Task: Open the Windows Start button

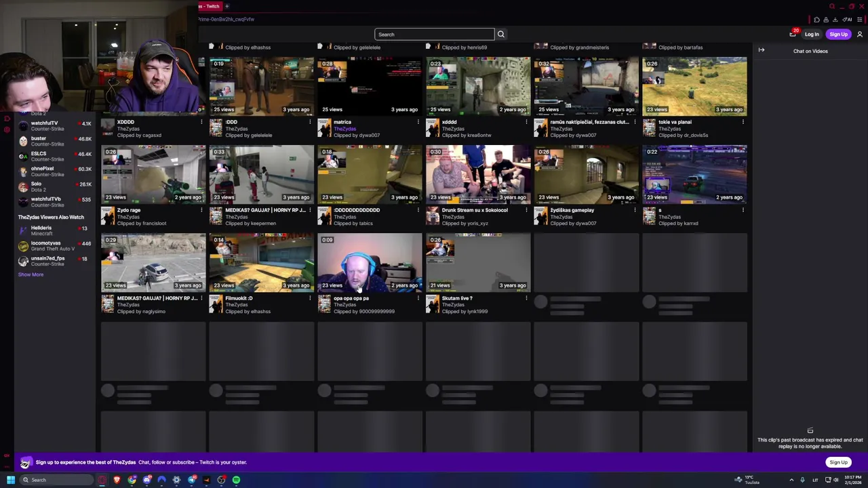Action: (x=11, y=480)
